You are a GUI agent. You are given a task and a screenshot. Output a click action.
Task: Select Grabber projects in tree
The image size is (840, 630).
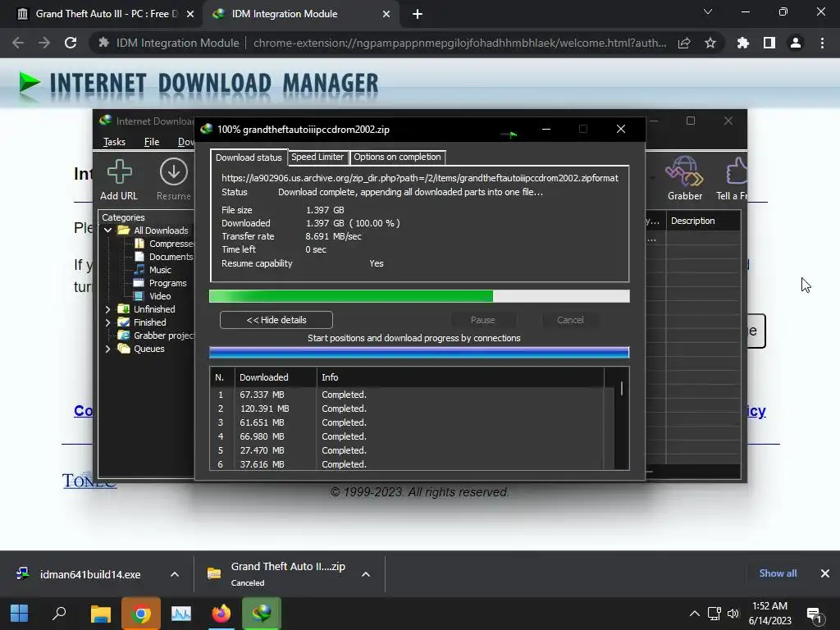click(157, 336)
